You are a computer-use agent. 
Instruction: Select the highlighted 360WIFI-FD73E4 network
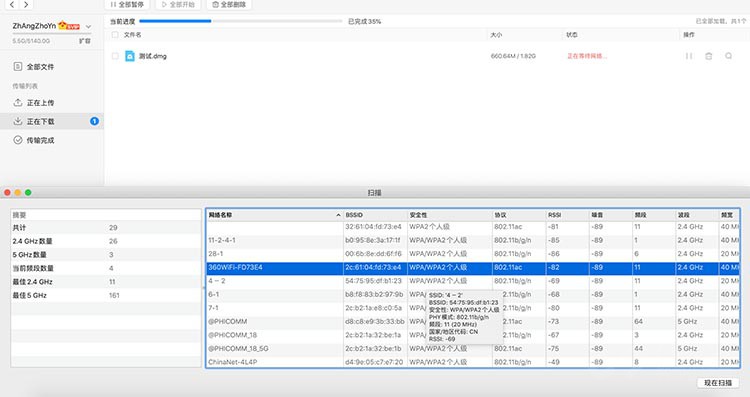tap(473, 267)
